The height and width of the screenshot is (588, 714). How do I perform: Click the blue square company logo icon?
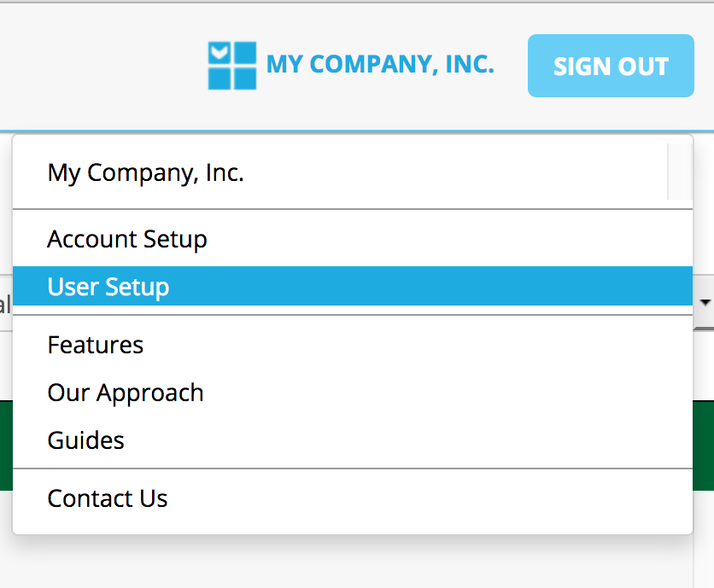(x=232, y=66)
